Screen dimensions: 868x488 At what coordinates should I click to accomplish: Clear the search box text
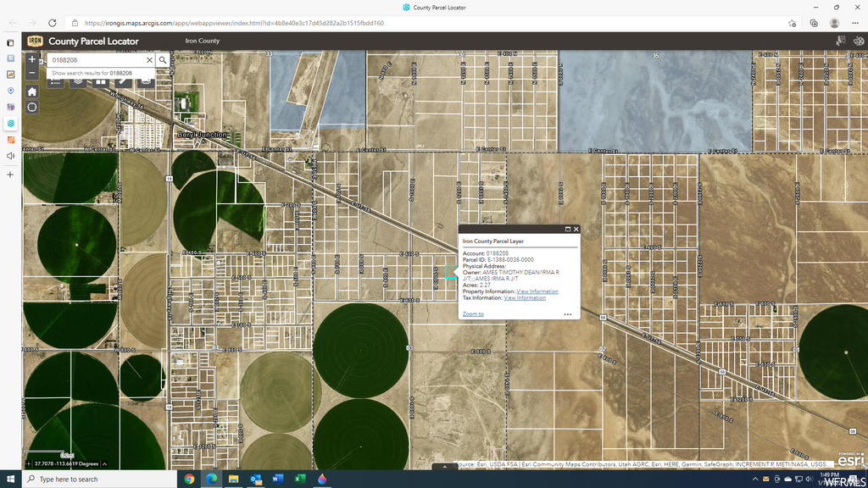pyautogui.click(x=149, y=60)
